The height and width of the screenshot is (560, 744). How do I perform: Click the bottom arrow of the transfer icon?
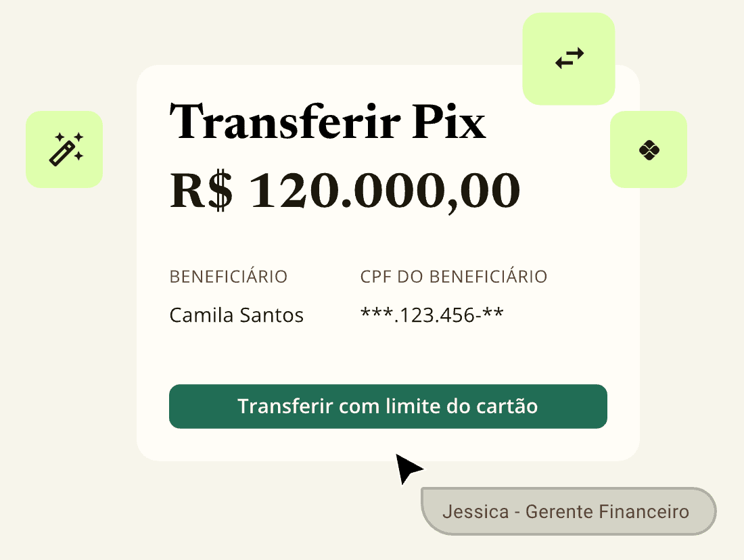point(565,64)
